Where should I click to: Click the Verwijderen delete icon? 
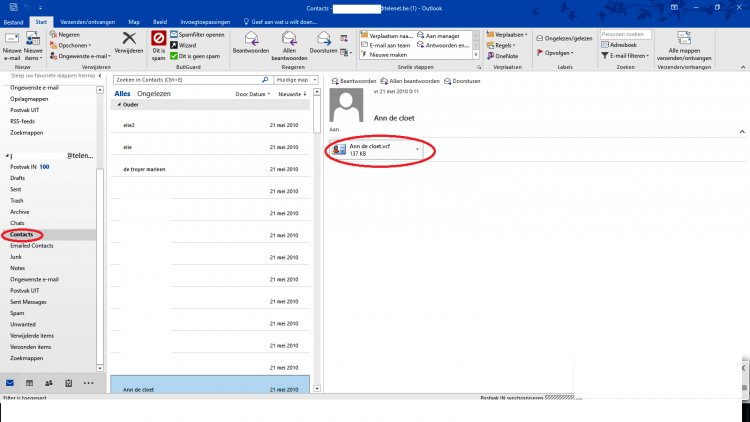pos(128,40)
